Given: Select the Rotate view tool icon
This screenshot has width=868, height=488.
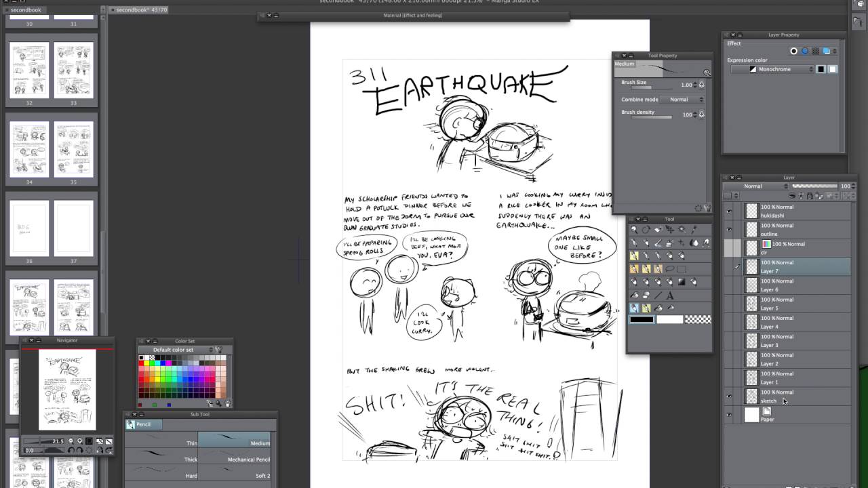Looking at the screenshot, I should coord(646,229).
